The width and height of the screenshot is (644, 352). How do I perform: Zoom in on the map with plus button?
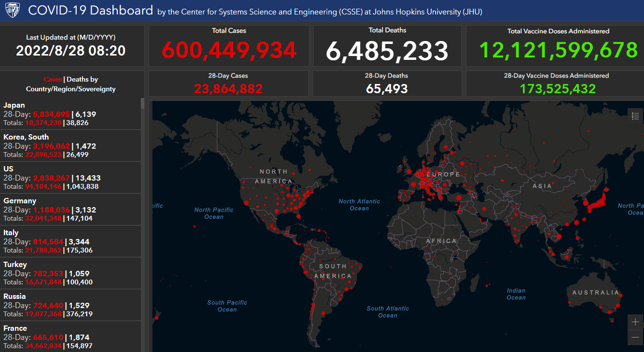click(635, 322)
